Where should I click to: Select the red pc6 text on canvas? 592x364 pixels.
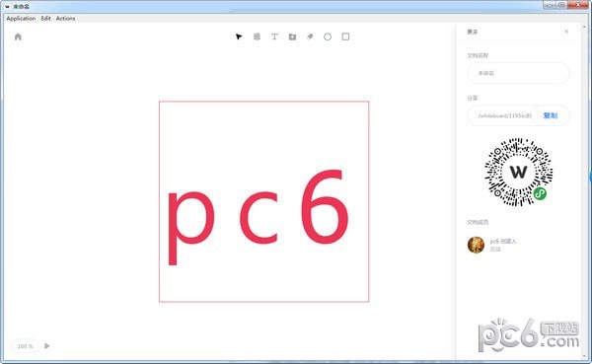tap(259, 217)
